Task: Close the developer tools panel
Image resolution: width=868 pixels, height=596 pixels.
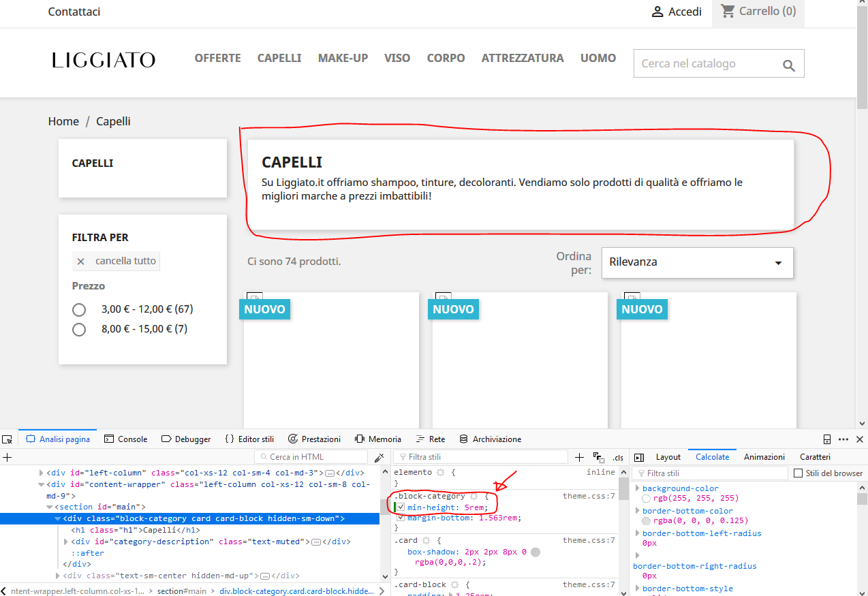Action: tap(860, 439)
